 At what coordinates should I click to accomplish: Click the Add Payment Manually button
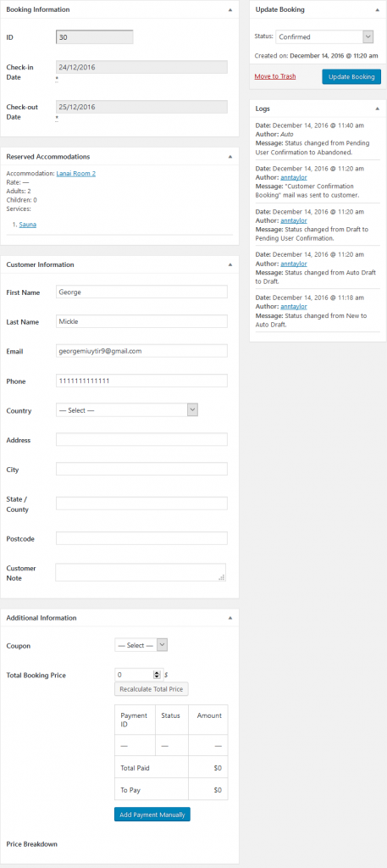(152, 815)
